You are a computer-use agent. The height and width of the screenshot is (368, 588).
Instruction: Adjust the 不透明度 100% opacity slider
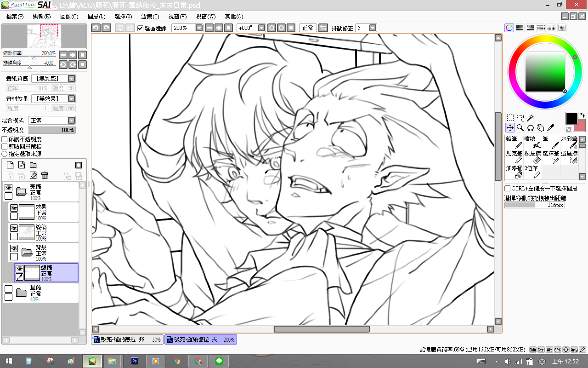coord(52,130)
